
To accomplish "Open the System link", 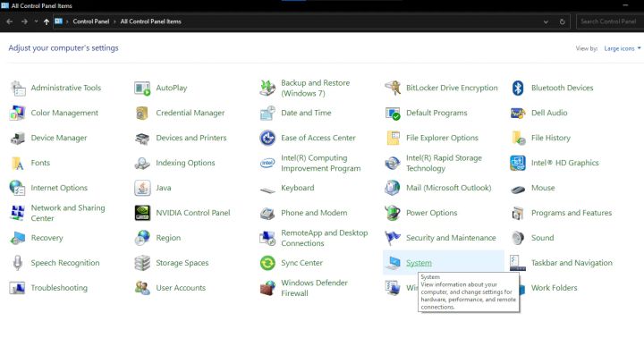I will click(x=419, y=263).
